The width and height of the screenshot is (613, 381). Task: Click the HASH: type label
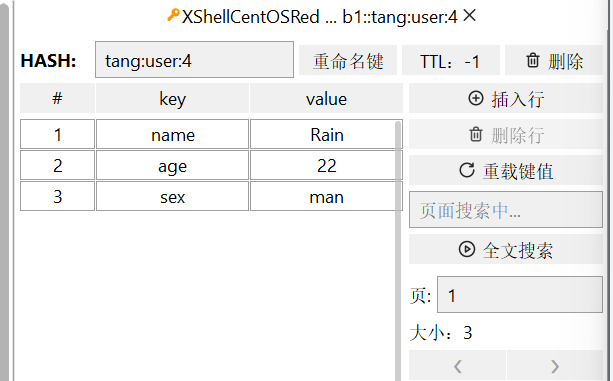tap(48, 61)
